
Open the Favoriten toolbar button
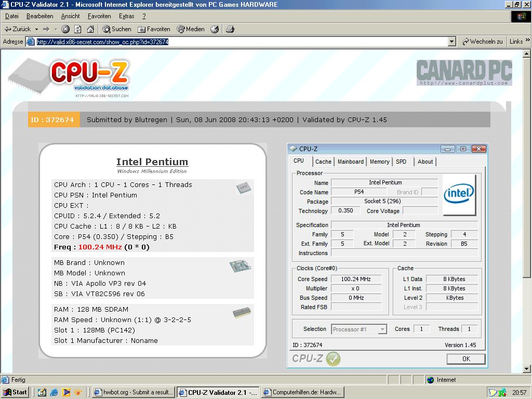154,29
